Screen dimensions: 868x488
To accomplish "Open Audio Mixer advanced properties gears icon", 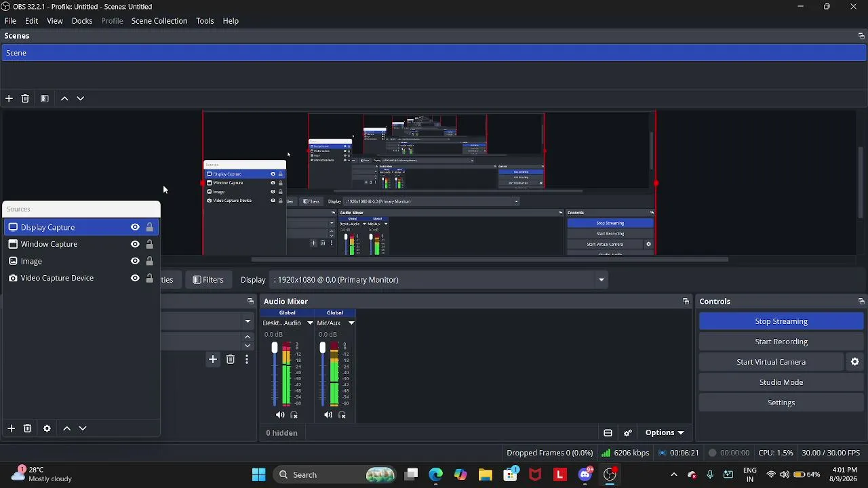I will 628,433.
